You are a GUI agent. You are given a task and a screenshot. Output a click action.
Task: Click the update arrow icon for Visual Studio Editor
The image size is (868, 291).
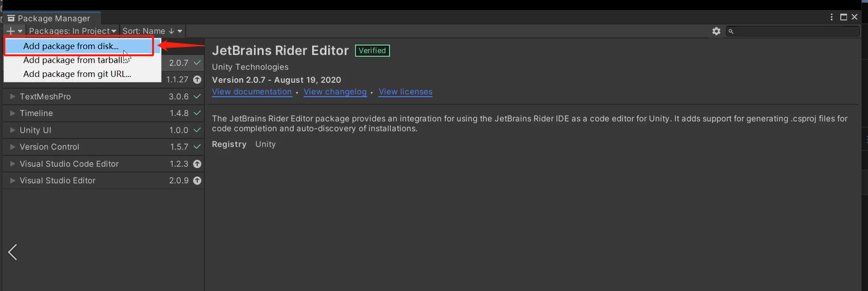tap(197, 180)
